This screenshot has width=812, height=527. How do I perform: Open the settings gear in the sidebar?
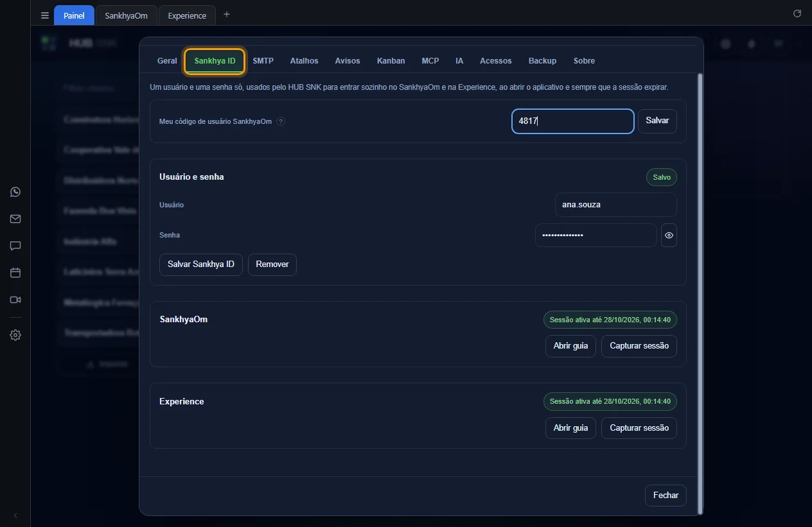(15, 335)
